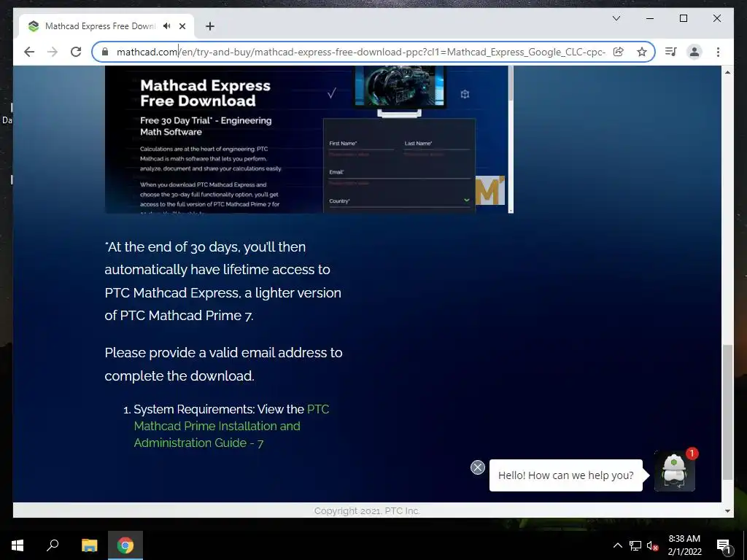Show hidden system tray icons
Viewport: 747px width, 560px height.
pyautogui.click(x=617, y=545)
